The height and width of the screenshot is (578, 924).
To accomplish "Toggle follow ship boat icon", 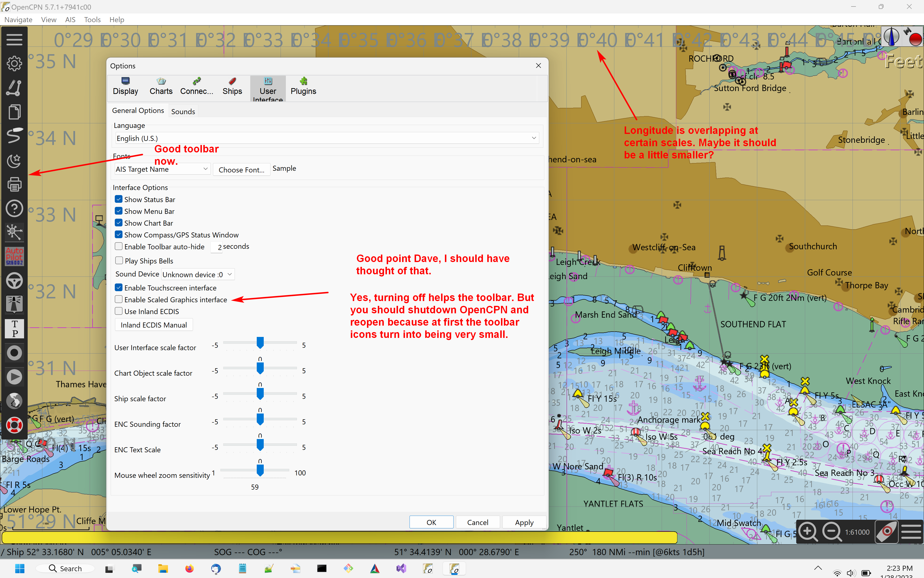I will click(886, 532).
